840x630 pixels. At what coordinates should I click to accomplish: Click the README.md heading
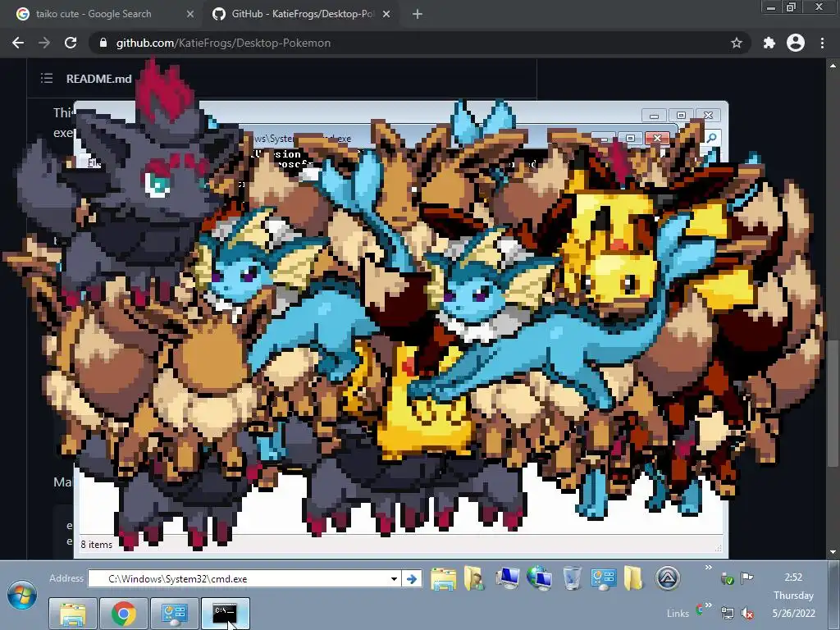tap(98, 79)
